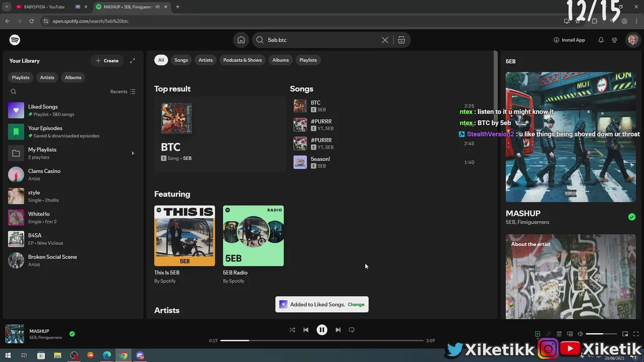This screenshot has width=644, height=362.
Task: Open the Lyrics microphone icon
Action: pos(548,334)
